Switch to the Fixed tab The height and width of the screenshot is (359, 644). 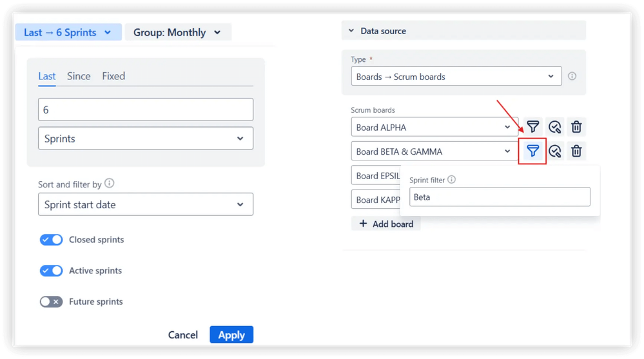pyautogui.click(x=113, y=76)
